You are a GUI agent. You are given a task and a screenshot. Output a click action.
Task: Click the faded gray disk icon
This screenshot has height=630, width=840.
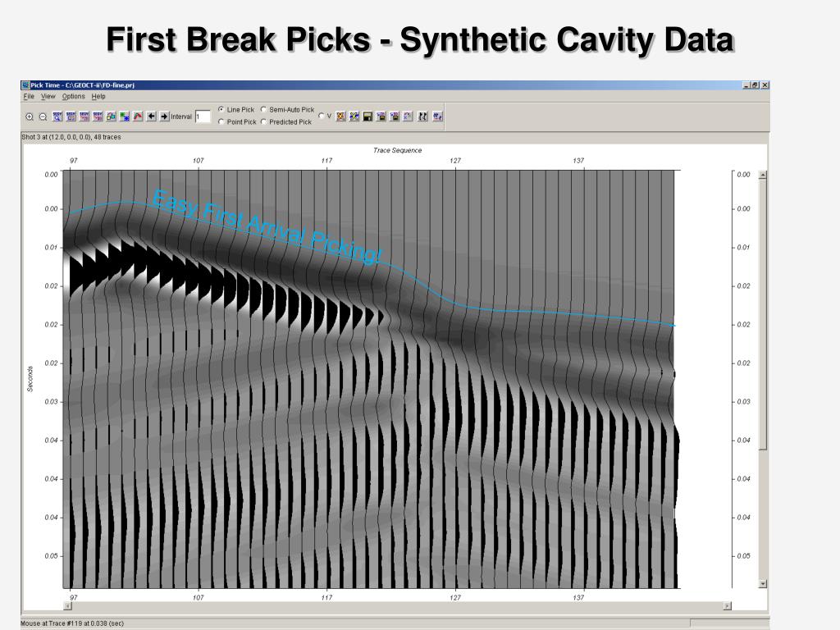(408, 116)
